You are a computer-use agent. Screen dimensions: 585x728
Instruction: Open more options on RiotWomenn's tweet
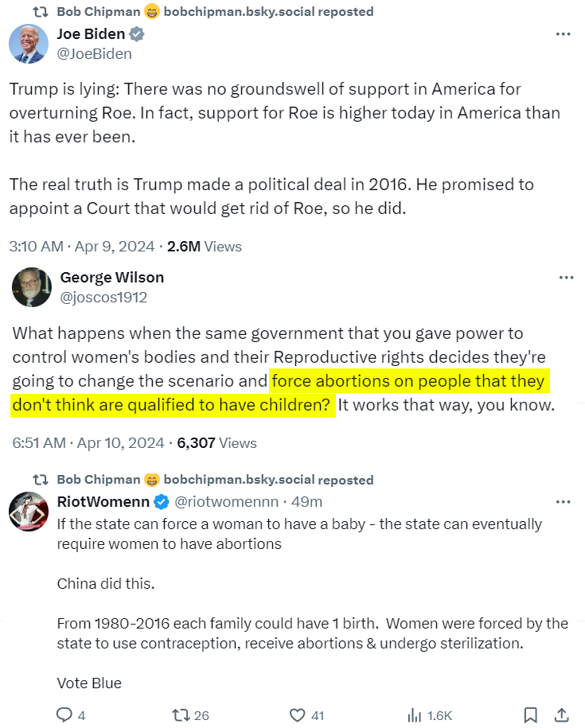563,502
